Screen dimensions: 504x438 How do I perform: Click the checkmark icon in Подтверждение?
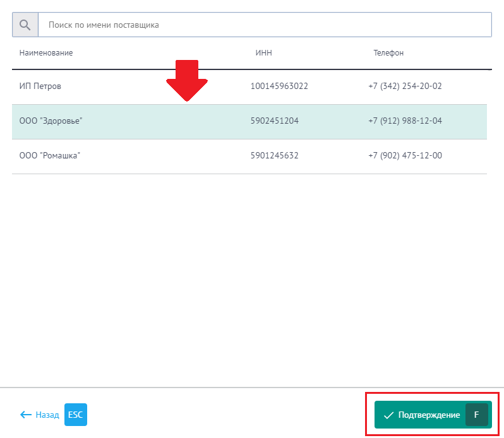[388, 415]
